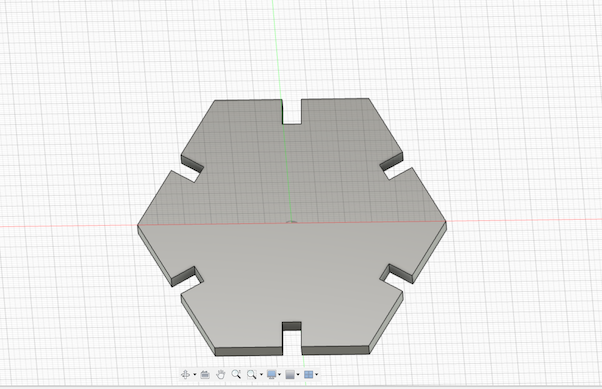Image resolution: width=602 pixels, height=389 pixels.
Task: Select the Pan hand tool
Action: coord(220,374)
